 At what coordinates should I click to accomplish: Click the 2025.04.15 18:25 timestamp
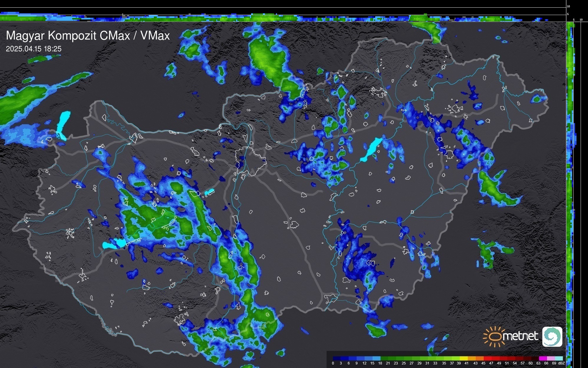(34, 49)
